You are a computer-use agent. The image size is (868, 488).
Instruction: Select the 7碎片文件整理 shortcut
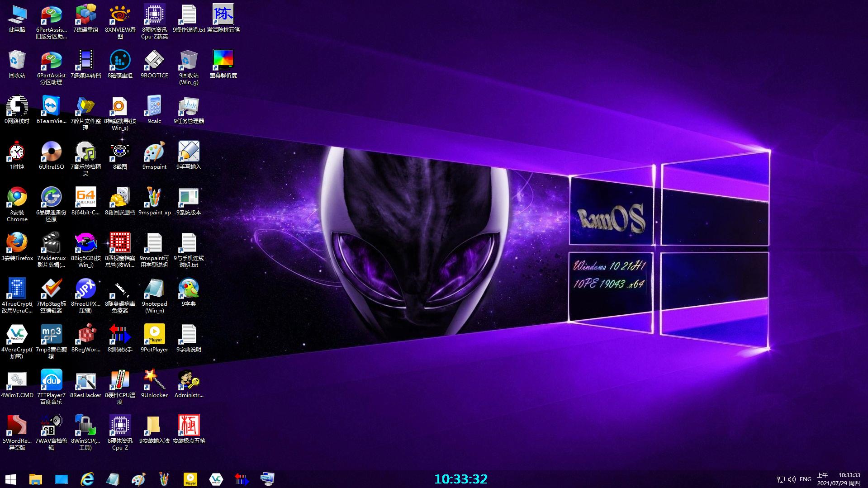pos(86,113)
